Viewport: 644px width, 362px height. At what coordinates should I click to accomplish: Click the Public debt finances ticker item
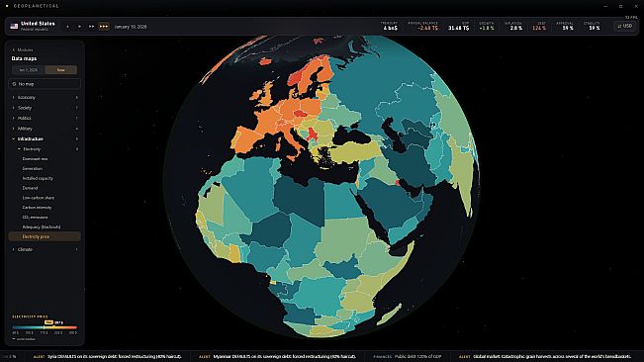(x=408, y=357)
